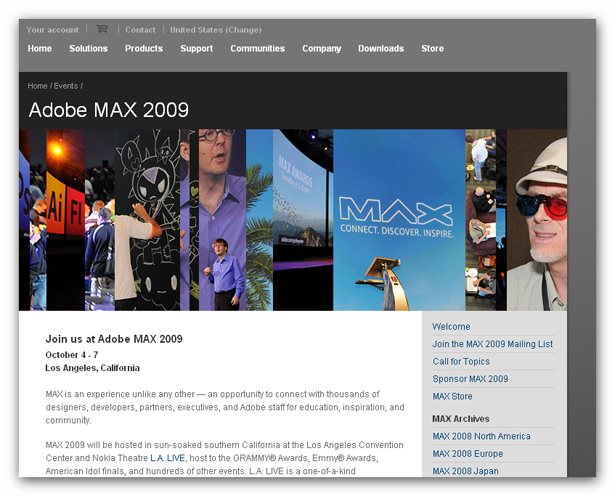Go to the Contact page

click(140, 30)
